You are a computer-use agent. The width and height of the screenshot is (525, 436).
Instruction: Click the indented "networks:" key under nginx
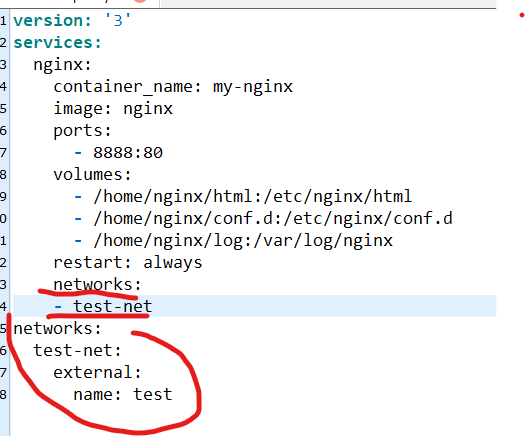point(97,285)
